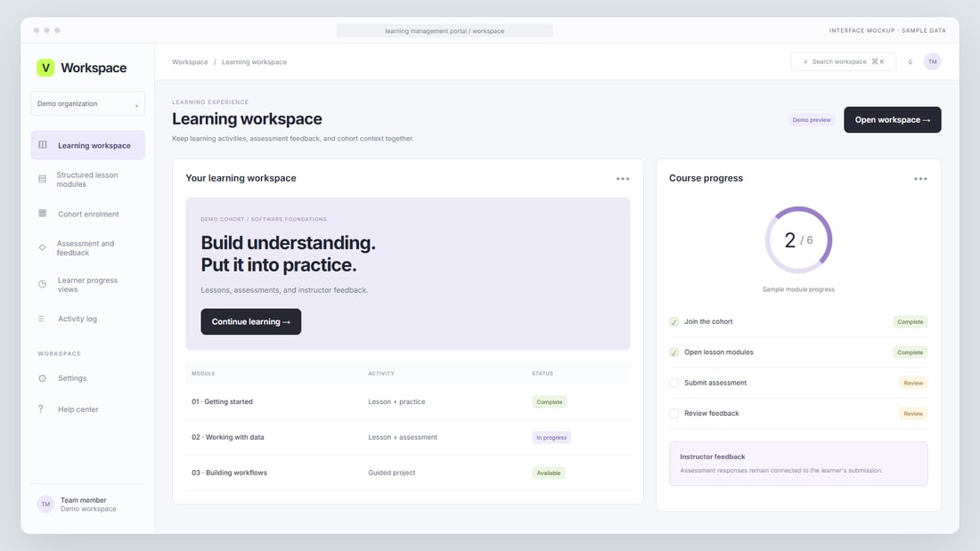
Task: Select Assessment and feedback in the sidebar
Action: click(x=87, y=248)
